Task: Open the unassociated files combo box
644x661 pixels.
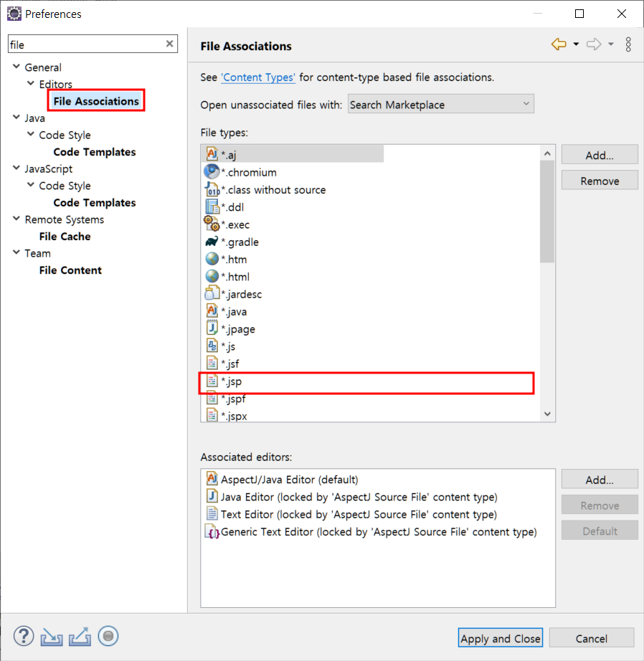Action: 441,104
